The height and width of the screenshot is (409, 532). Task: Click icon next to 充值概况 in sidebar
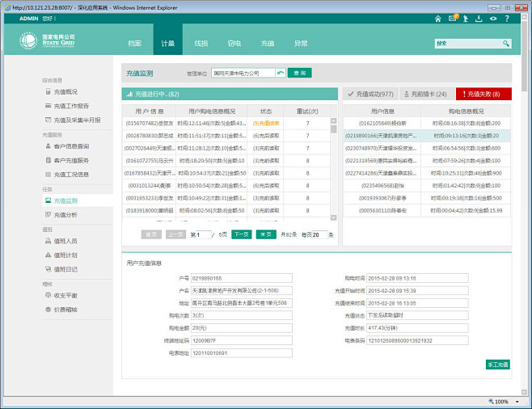[49, 91]
